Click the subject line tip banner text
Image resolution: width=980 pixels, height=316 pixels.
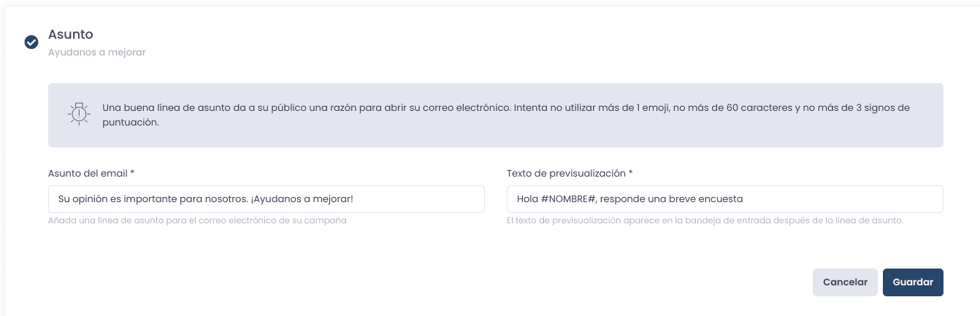click(x=506, y=115)
